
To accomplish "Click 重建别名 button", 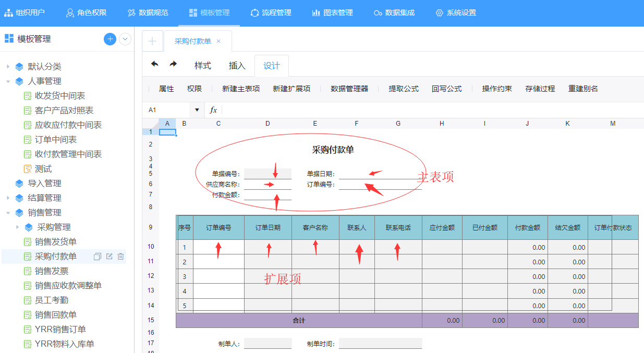I will 583,89.
